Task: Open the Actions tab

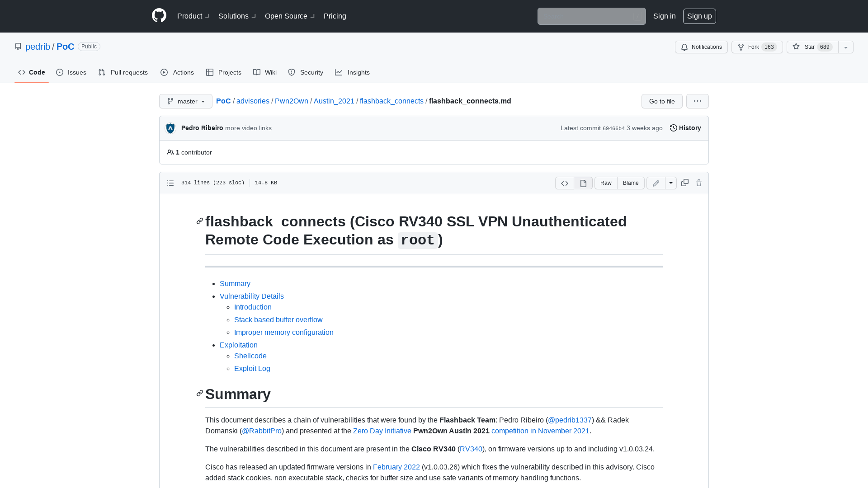Action: pyautogui.click(x=177, y=72)
